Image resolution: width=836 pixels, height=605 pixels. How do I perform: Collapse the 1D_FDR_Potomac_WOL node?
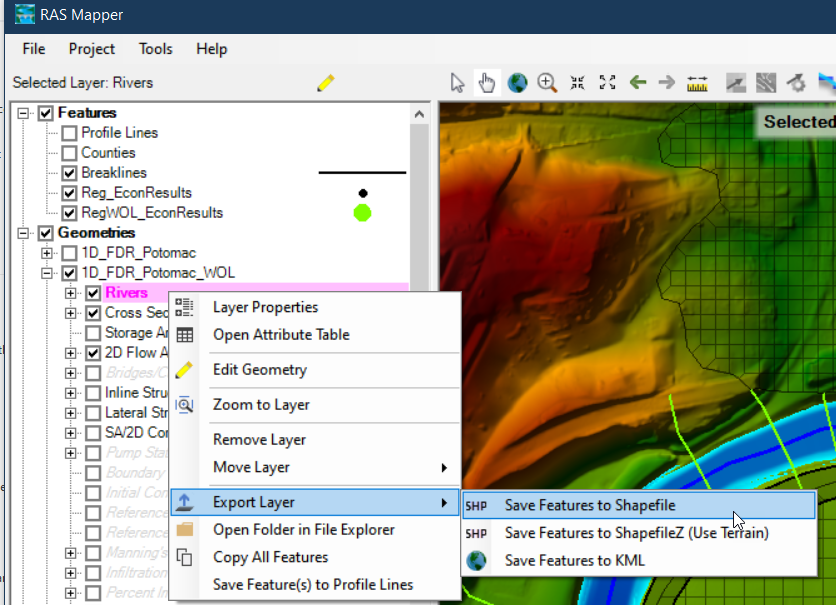pyautogui.click(x=46, y=273)
